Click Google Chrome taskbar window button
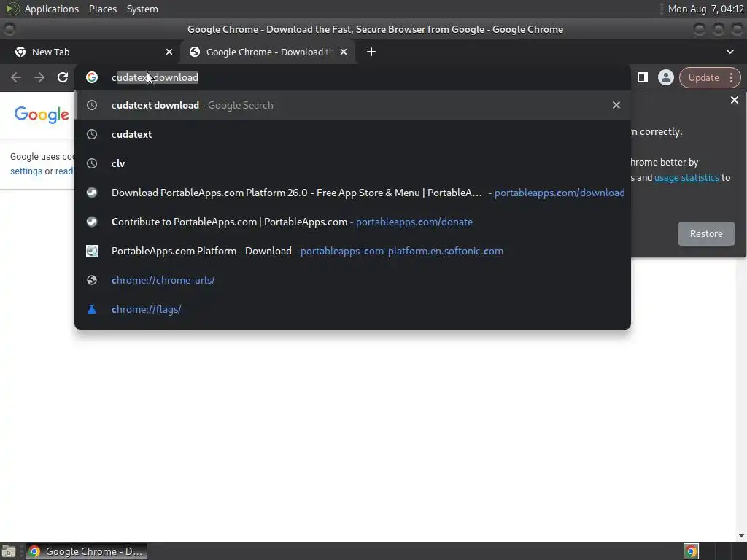Viewport: 747px width, 560px height. pos(87,551)
